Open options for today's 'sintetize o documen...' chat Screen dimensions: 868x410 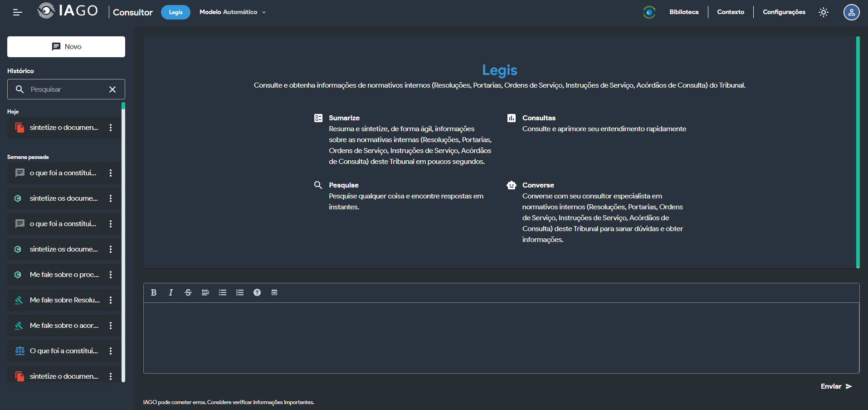[111, 128]
